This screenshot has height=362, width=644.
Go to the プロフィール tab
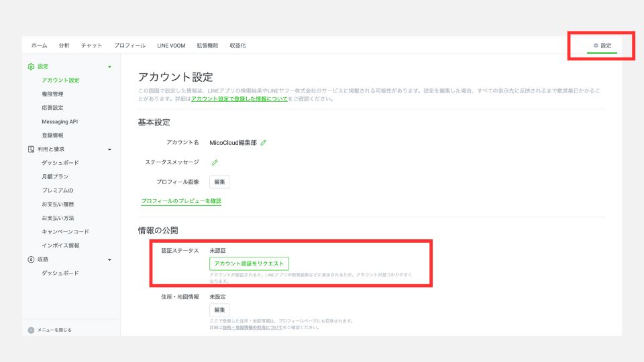coord(129,46)
